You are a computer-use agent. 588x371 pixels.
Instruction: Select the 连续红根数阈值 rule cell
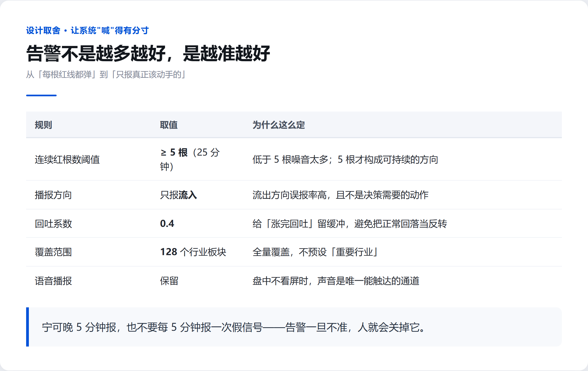click(67, 159)
